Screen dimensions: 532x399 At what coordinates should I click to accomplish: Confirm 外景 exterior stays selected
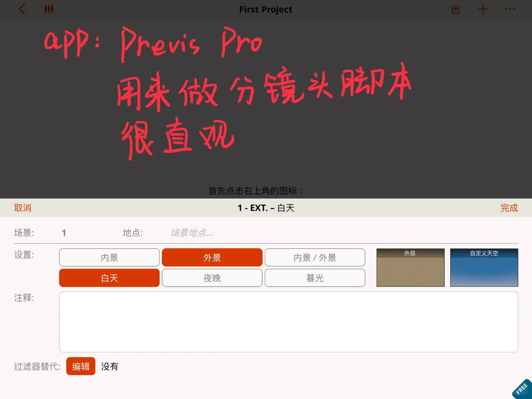tap(212, 258)
